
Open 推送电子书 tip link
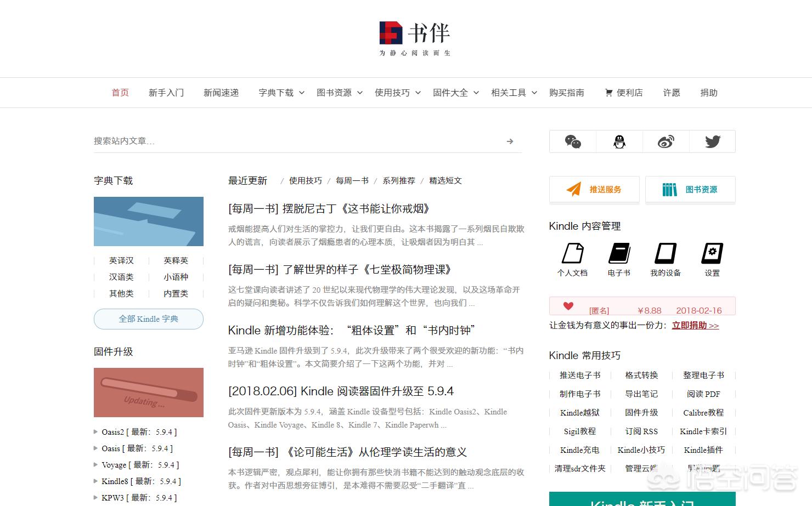580,375
